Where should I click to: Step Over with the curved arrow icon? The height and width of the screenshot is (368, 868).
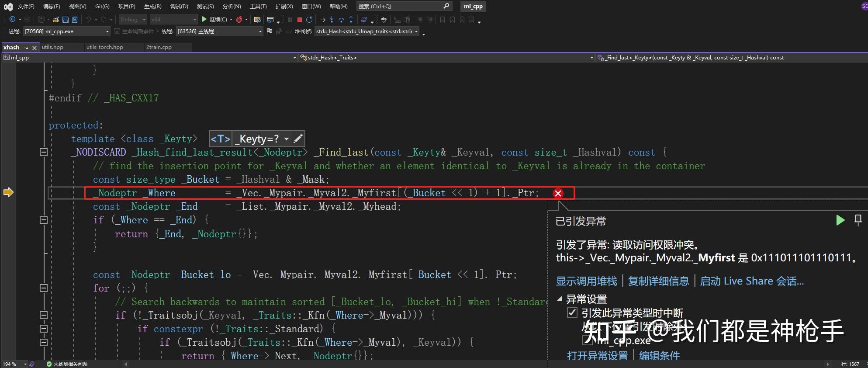(341, 20)
